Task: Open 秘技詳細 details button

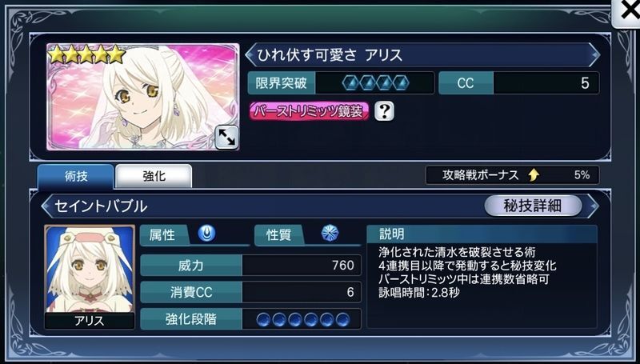Action: pyautogui.click(x=533, y=206)
